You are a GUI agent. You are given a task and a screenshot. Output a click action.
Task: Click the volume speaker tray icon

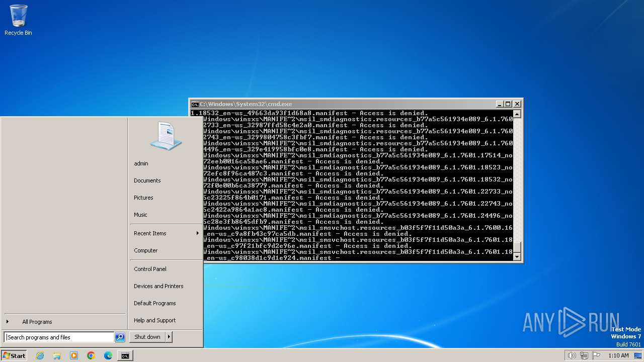tap(572, 355)
